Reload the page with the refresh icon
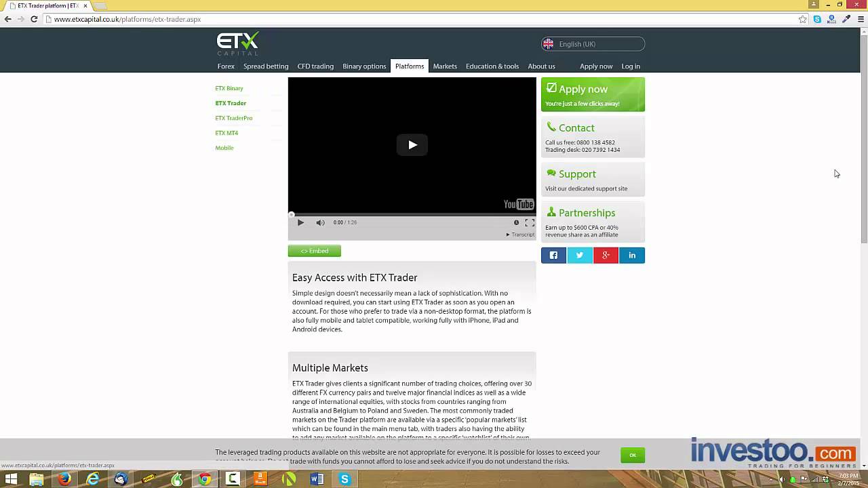This screenshot has width=868, height=488. 34,19
